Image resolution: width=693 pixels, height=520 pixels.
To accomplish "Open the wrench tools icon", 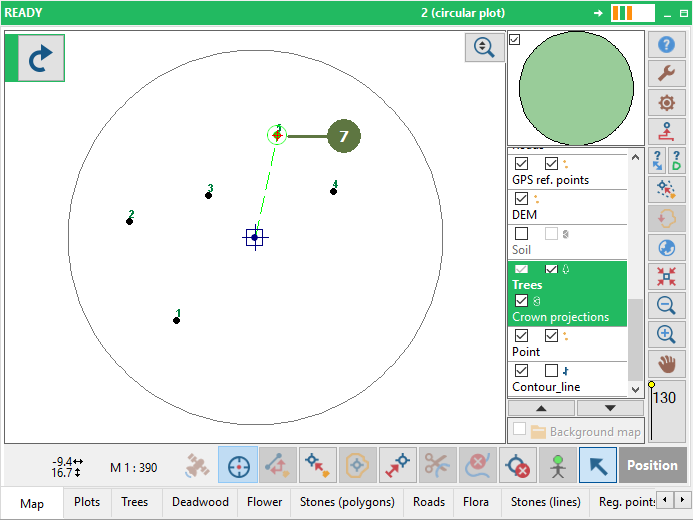I will coord(666,73).
